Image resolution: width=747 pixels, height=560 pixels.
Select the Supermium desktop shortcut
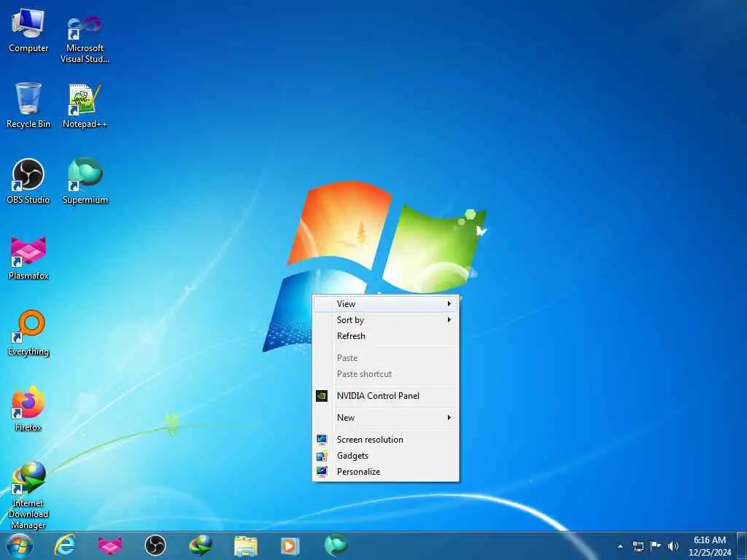coord(85,181)
